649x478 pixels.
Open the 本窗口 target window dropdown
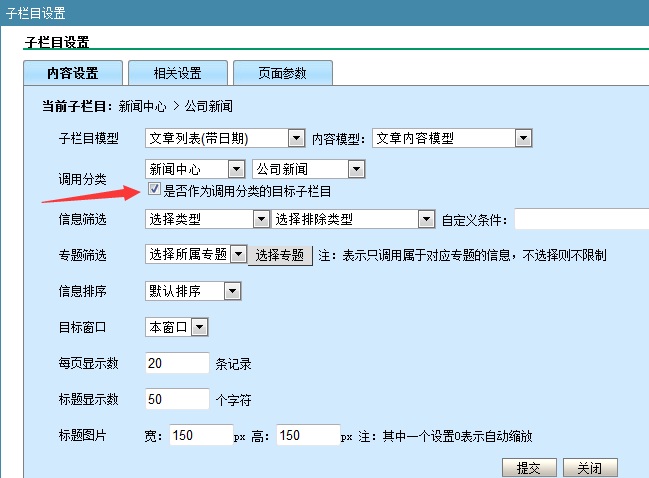pyautogui.click(x=176, y=327)
